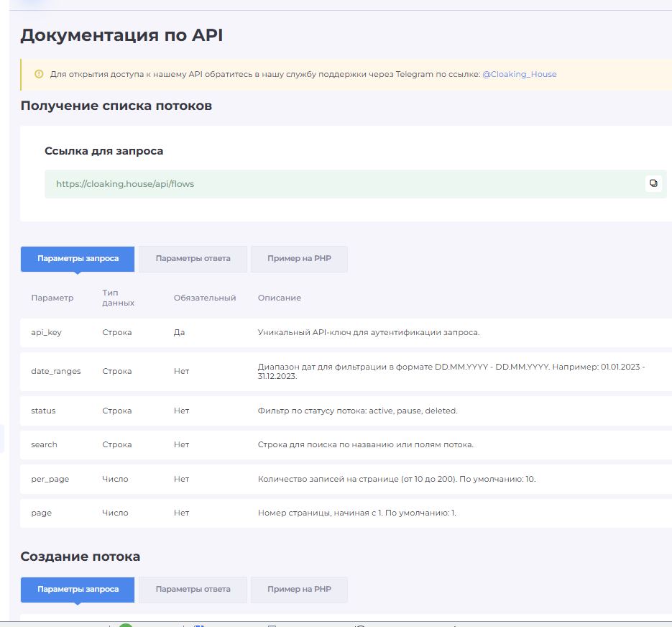Image resolution: width=672 pixels, height=627 pixels.
Task: Open Пример на PHP tab under Создание потока
Action: pyautogui.click(x=299, y=590)
